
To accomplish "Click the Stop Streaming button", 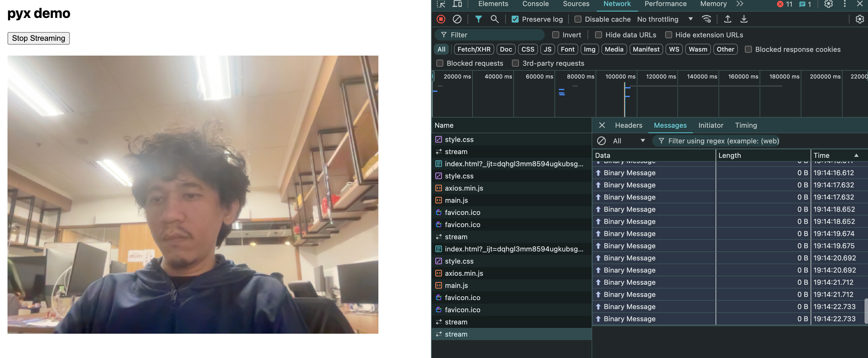I will 38,38.
